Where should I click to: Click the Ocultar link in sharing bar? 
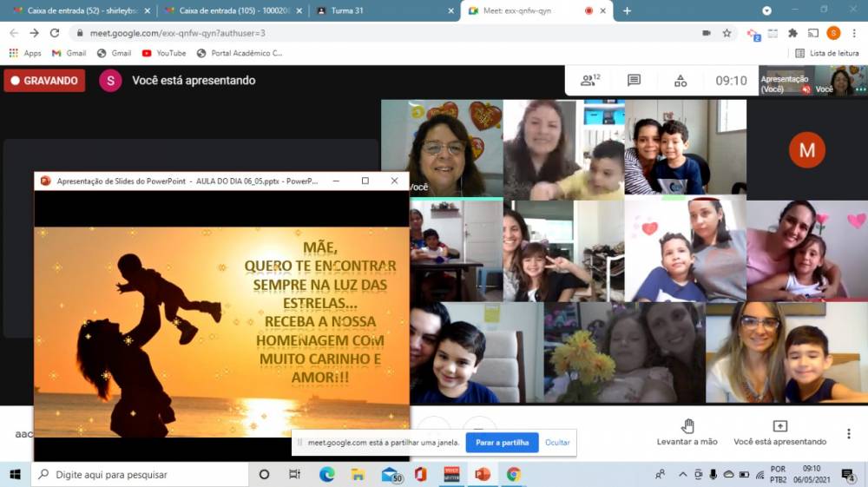click(557, 443)
